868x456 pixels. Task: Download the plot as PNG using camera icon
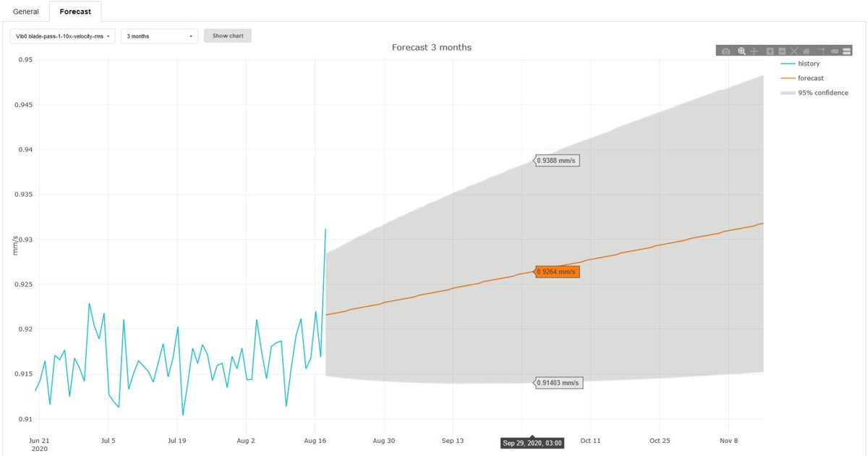726,51
